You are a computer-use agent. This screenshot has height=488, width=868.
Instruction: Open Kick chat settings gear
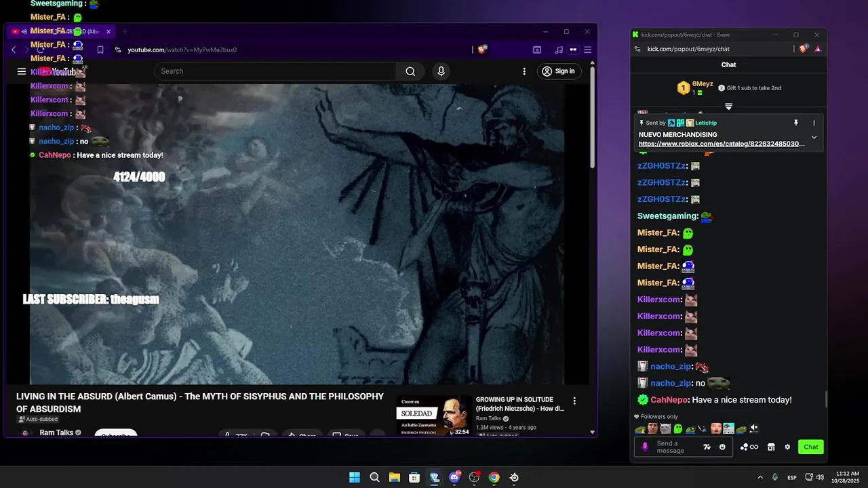[787, 447]
